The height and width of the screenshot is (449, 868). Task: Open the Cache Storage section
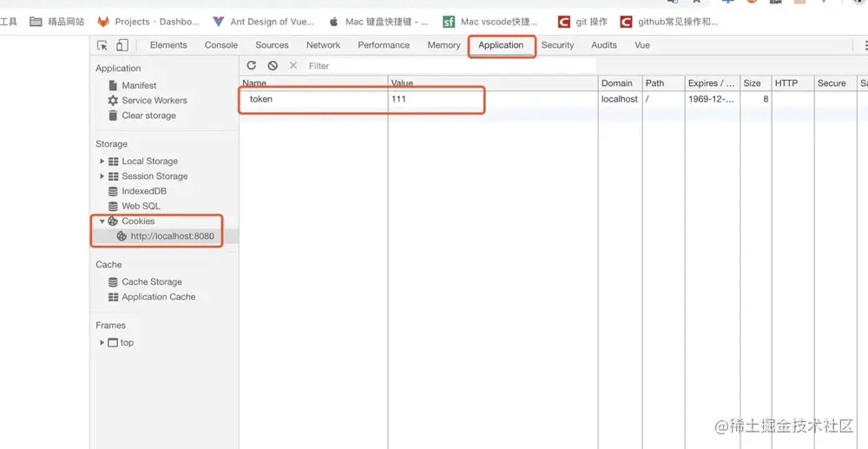click(152, 281)
